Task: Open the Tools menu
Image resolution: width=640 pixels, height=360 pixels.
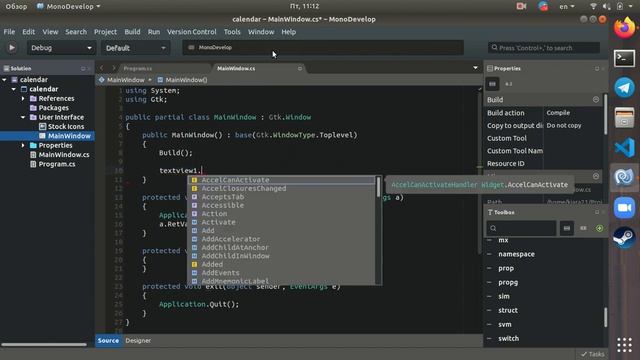Action: (232, 32)
